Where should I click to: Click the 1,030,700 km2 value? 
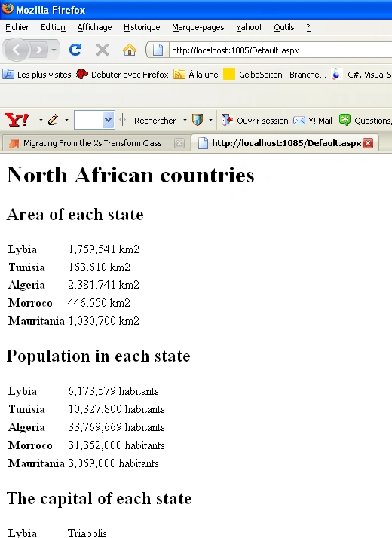tap(104, 321)
